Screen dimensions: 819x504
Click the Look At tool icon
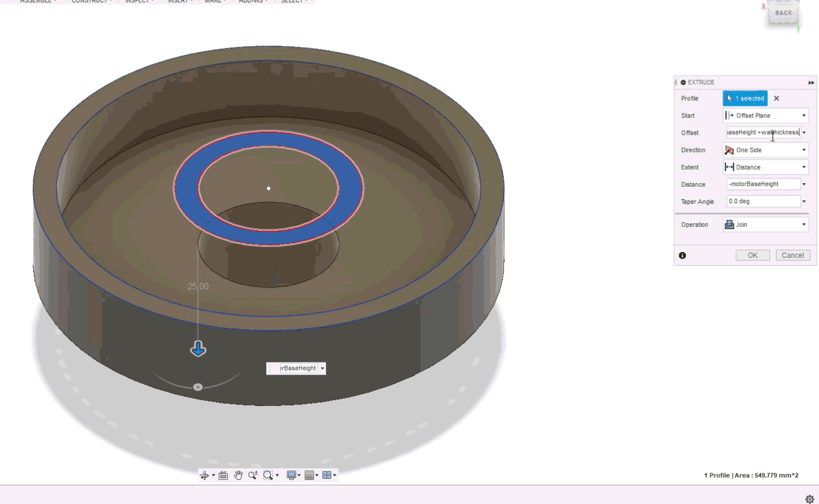click(x=223, y=475)
